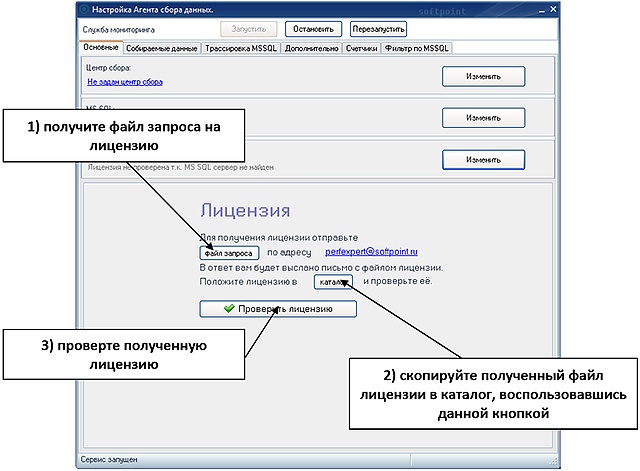This screenshot has width=640, height=471.
Task: Click Изменить in the MS SQL section
Action: click(483, 118)
